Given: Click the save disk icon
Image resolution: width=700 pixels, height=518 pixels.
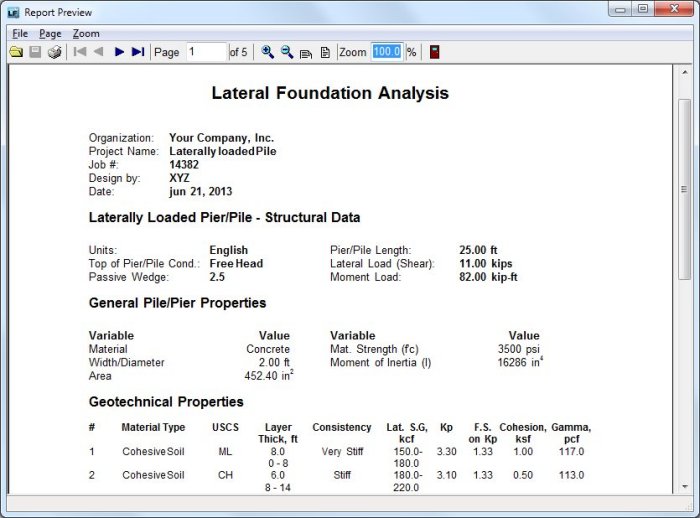Looking at the screenshot, I should click(35, 52).
